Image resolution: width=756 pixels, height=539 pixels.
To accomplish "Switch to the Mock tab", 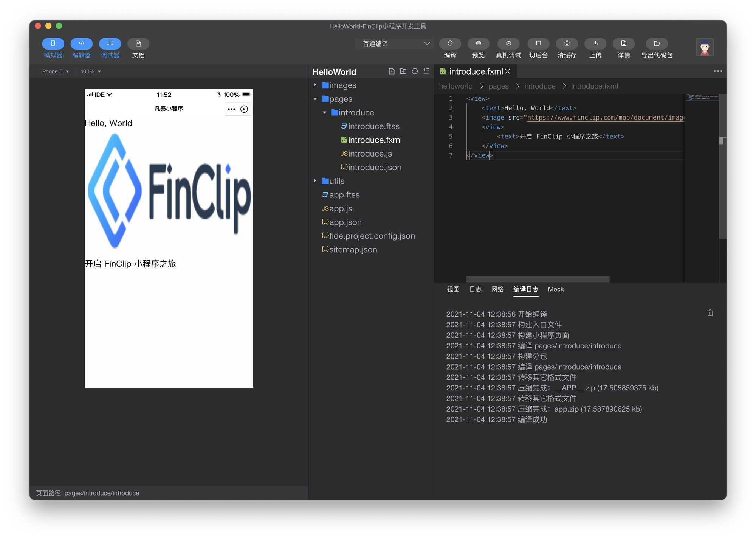I will [x=556, y=289].
